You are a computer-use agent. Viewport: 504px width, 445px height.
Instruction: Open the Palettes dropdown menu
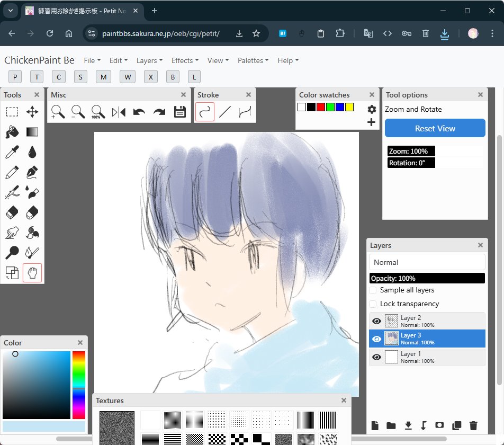point(253,60)
